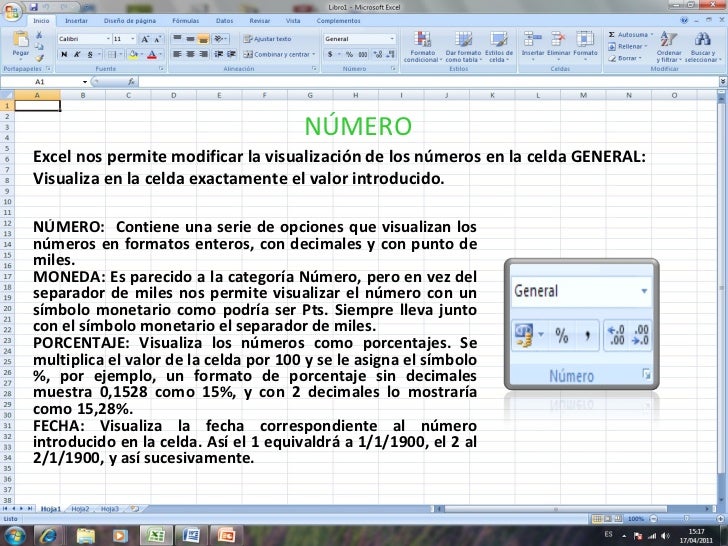Increase the cell indent
The height and width of the screenshot is (546, 728).
pos(231,54)
